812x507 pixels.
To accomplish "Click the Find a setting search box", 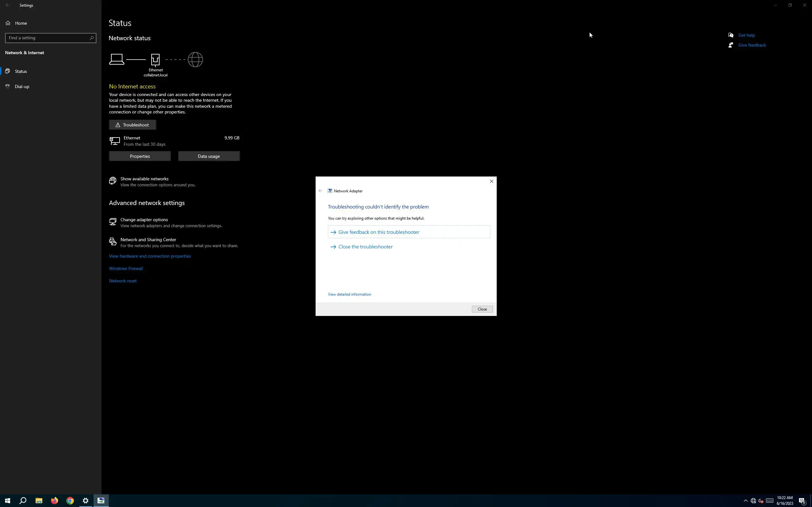I will point(47,38).
